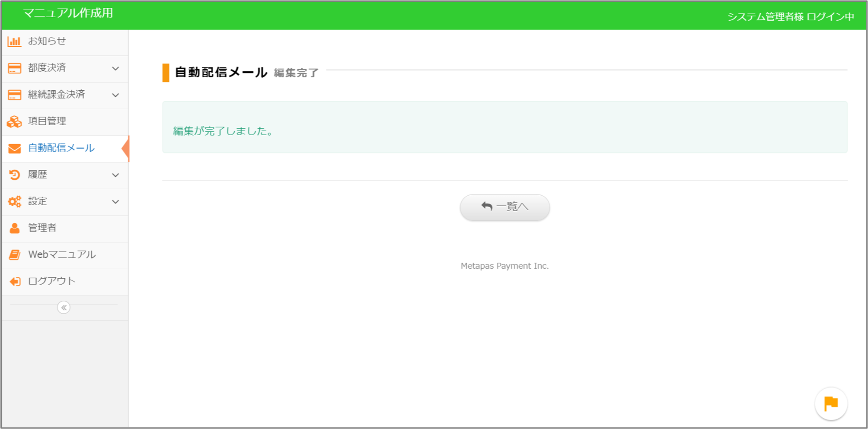Click the orange flag floating button

831,404
